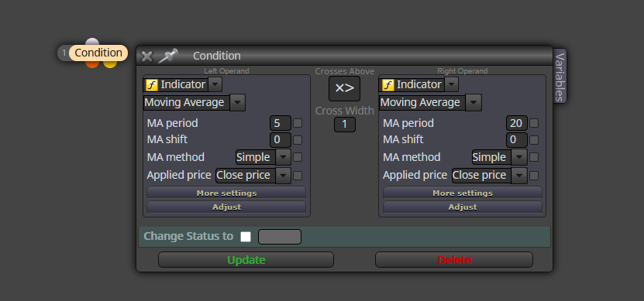Image resolution: width=644 pixels, height=301 pixels.
Task: Click the orange connector dot under Condition block
Action: coord(92,64)
